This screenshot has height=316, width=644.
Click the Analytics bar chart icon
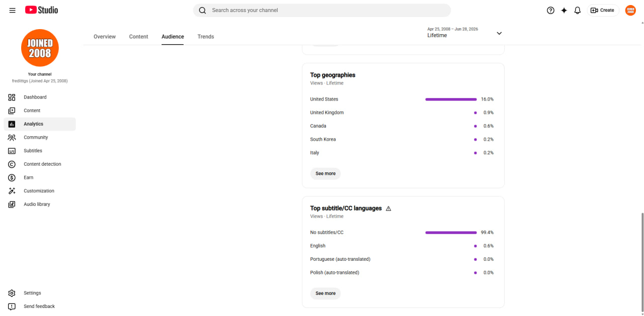pyautogui.click(x=12, y=124)
